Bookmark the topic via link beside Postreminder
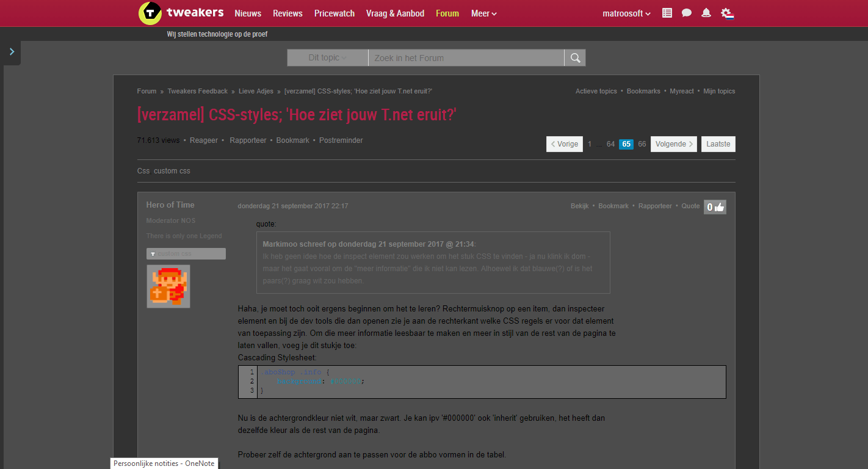 (293, 140)
